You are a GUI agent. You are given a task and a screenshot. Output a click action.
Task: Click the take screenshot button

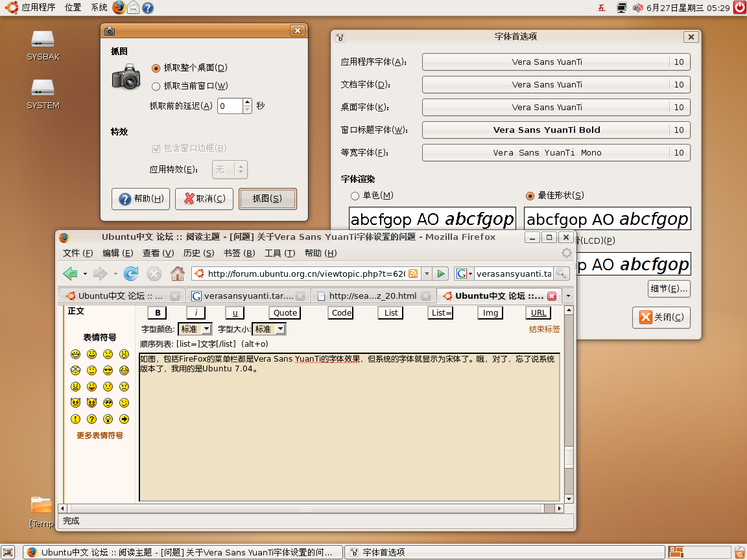(x=267, y=198)
